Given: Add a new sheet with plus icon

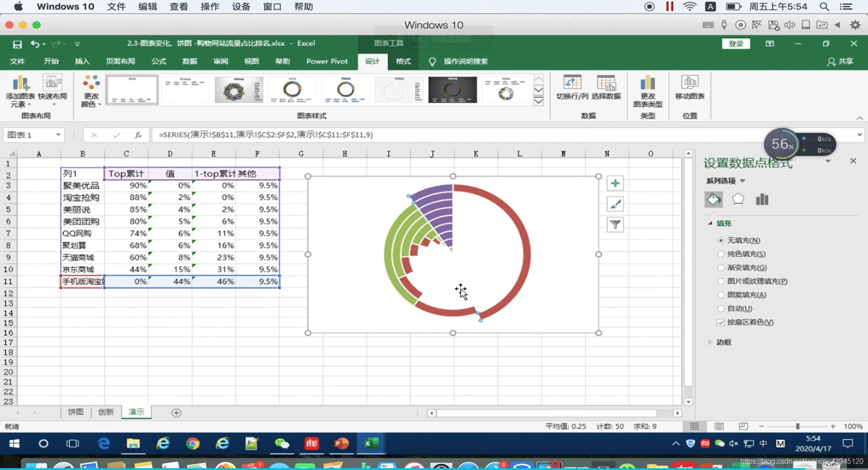Looking at the screenshot, I should (x=176, y=413).
